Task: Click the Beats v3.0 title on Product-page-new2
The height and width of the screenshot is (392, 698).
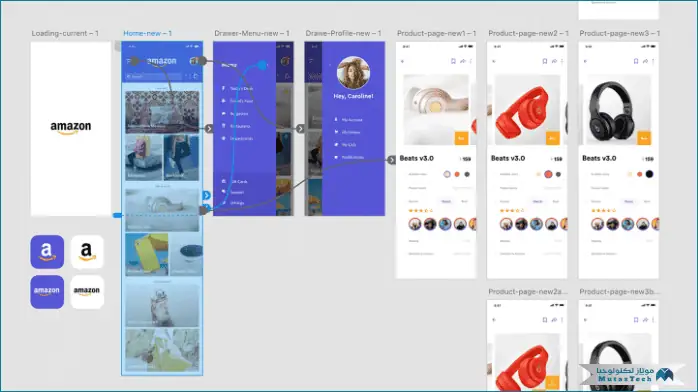Action: [x=508, y=158]
